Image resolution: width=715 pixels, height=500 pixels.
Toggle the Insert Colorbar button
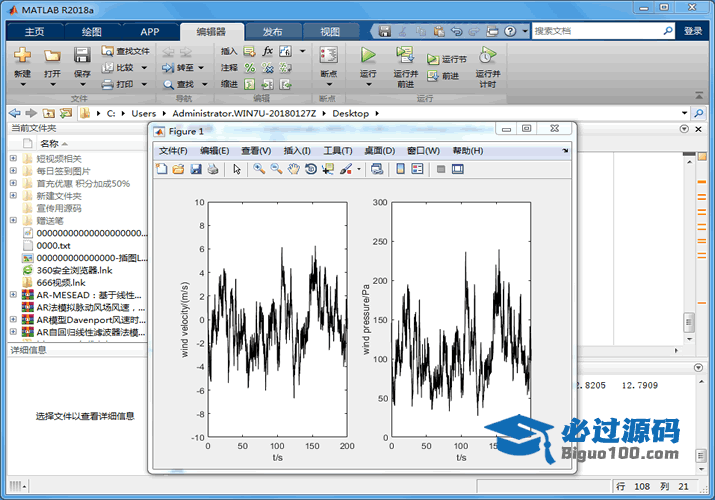point(401,169)
